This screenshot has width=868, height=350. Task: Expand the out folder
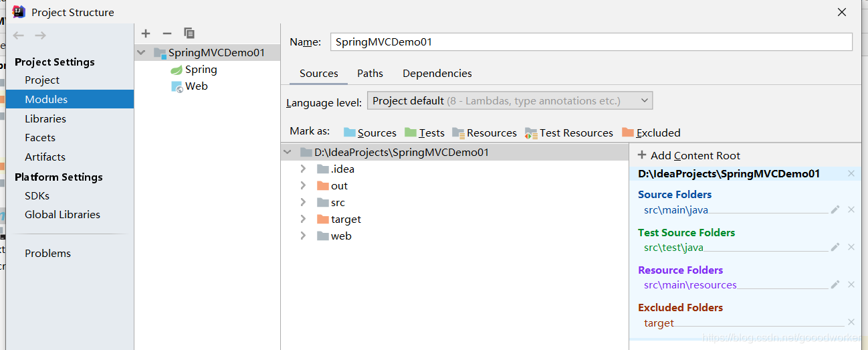point(303,185)
